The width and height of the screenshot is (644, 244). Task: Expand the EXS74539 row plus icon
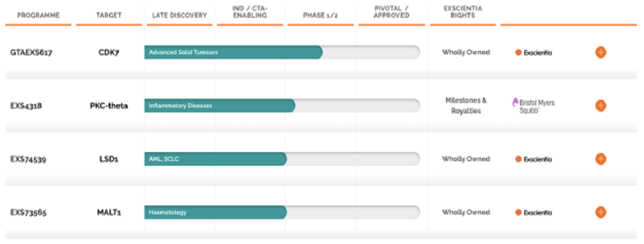[x=600, y=159]
